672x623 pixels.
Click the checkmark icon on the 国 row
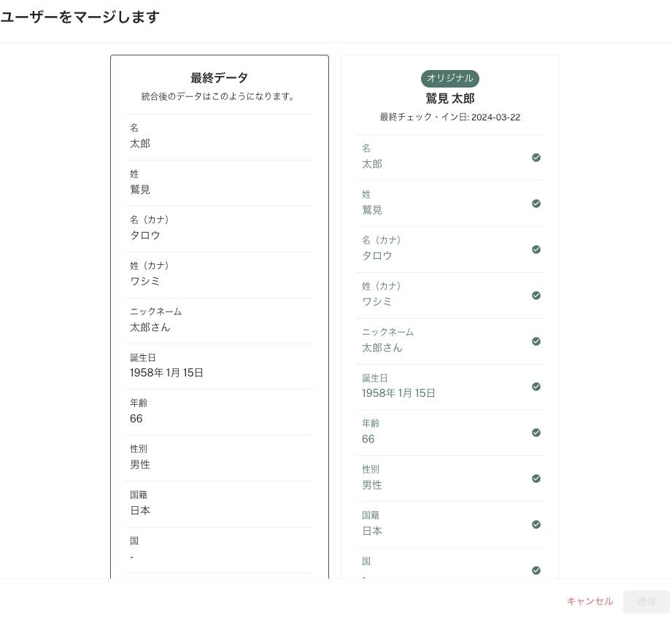coord(536,570)
